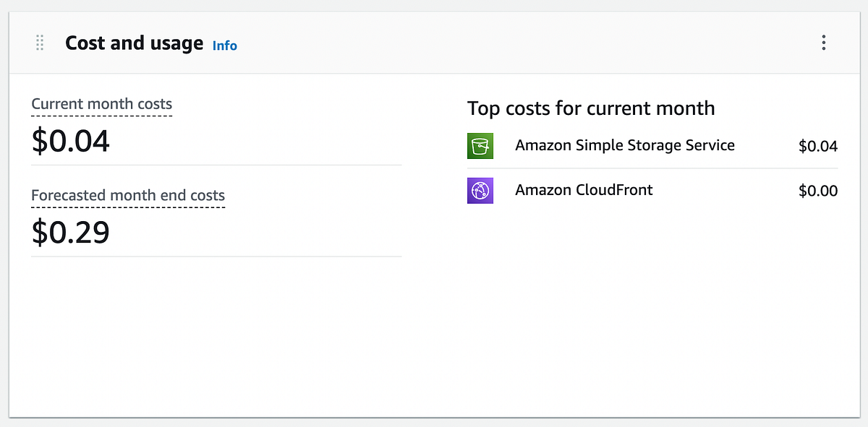Viewport: 868px width, 427px height.
Task: Click the Forecasted month end costs label
Action: (x=128, y=195)
